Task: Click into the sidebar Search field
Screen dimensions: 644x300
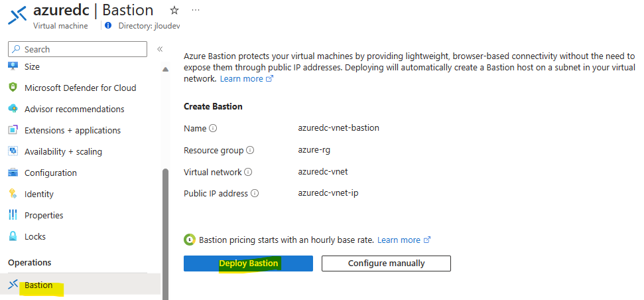Action: coord(78,49)
